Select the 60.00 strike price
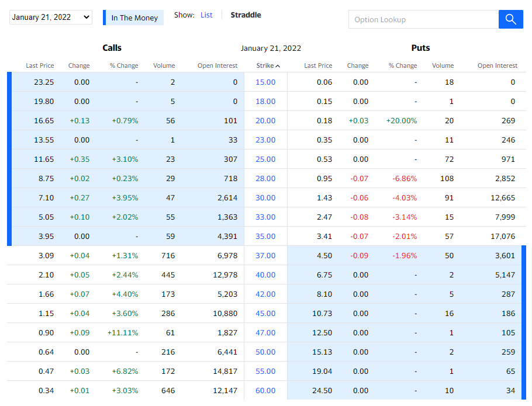Viewport: 532px width, 406px height. click(x=265, y=391)
